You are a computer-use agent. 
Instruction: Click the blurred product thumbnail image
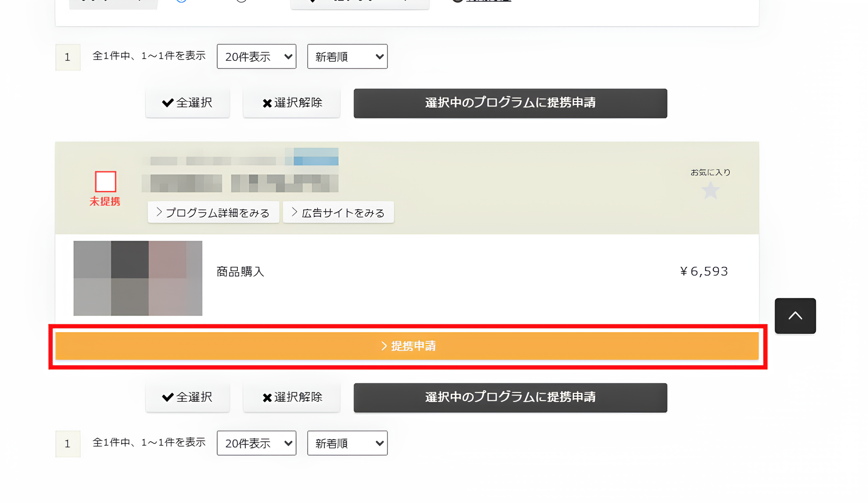(x=138, y=278)
